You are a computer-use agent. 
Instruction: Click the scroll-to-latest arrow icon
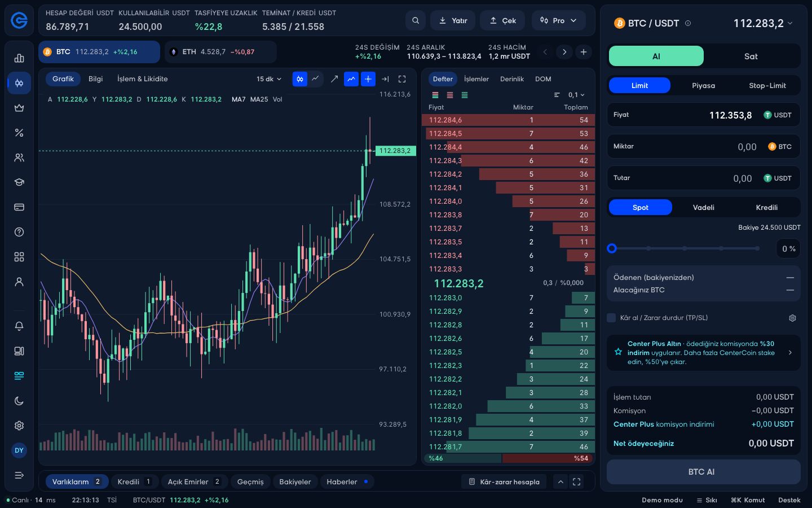pyautogui.click(x=385, y=79)
